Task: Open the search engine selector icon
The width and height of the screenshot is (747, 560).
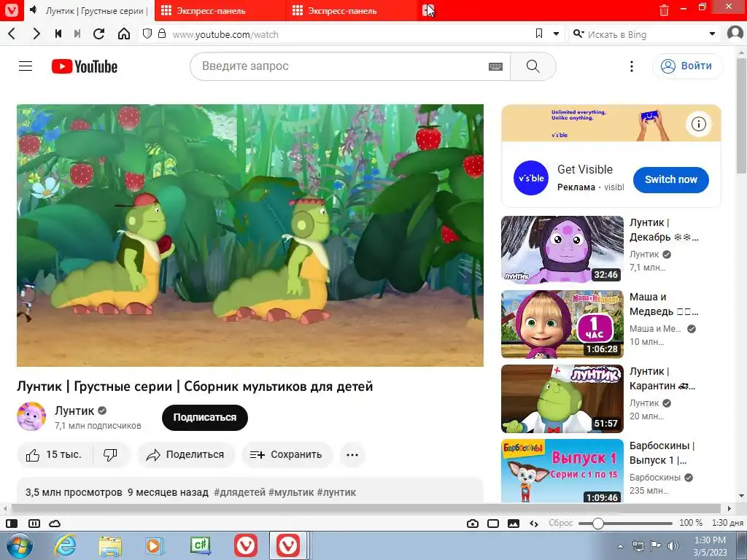Action: click(x=578, y=34)
